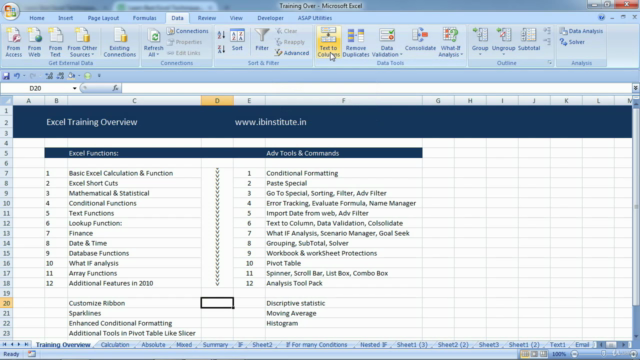Click the Select All corner

(x=7, y=101)
